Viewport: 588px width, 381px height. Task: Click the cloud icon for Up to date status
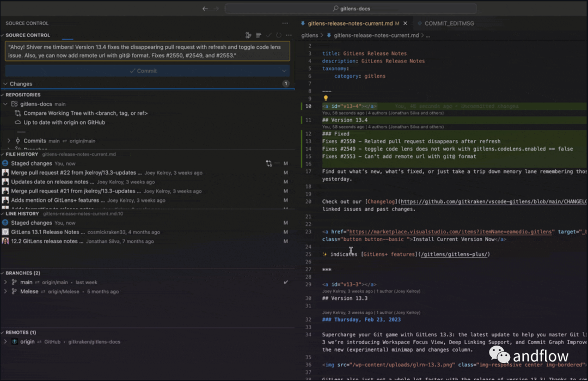tap(17, 122)
